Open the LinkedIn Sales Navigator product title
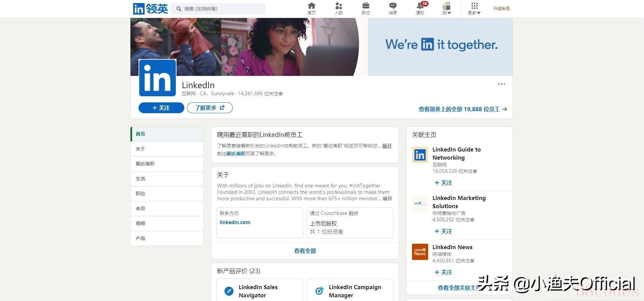The width and height of the screenshot is (644, 301). [x=258, y=291]
